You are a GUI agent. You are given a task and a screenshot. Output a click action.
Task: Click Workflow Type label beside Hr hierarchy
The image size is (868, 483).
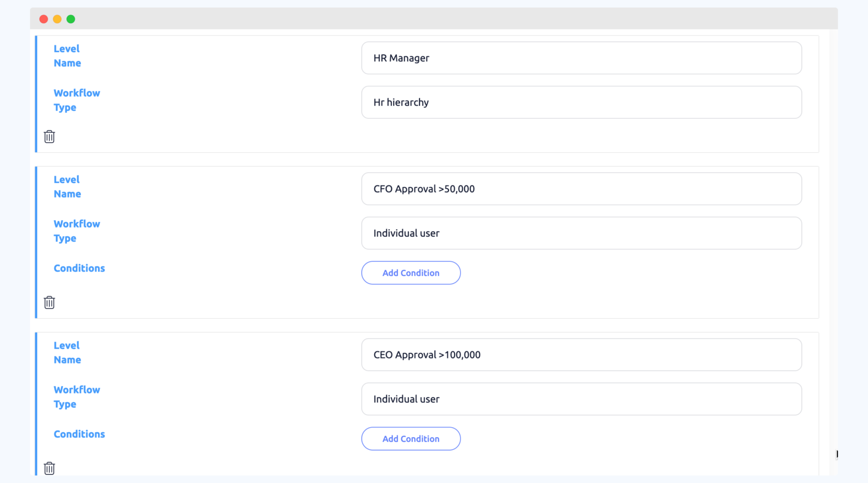(x=76, y=100)
